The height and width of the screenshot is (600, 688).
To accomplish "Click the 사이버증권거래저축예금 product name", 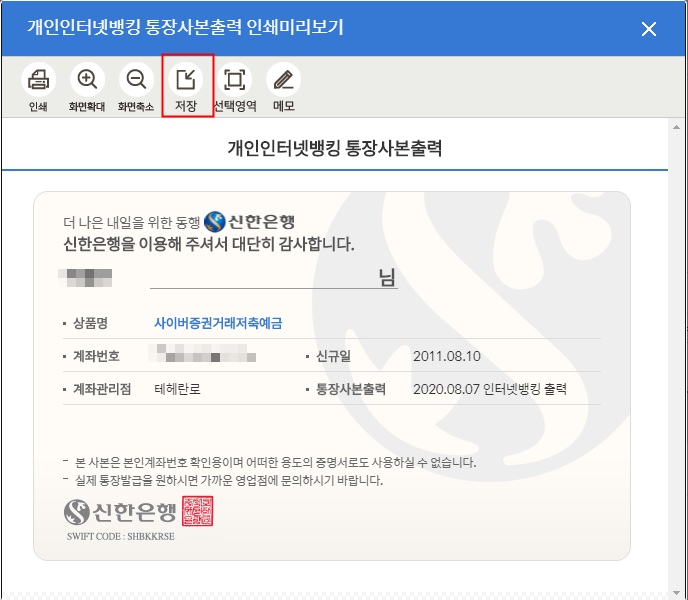I will (x=218, y=323).
